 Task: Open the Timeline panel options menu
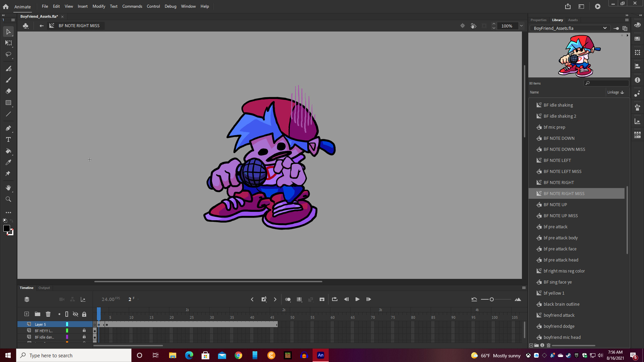(524, 288)
